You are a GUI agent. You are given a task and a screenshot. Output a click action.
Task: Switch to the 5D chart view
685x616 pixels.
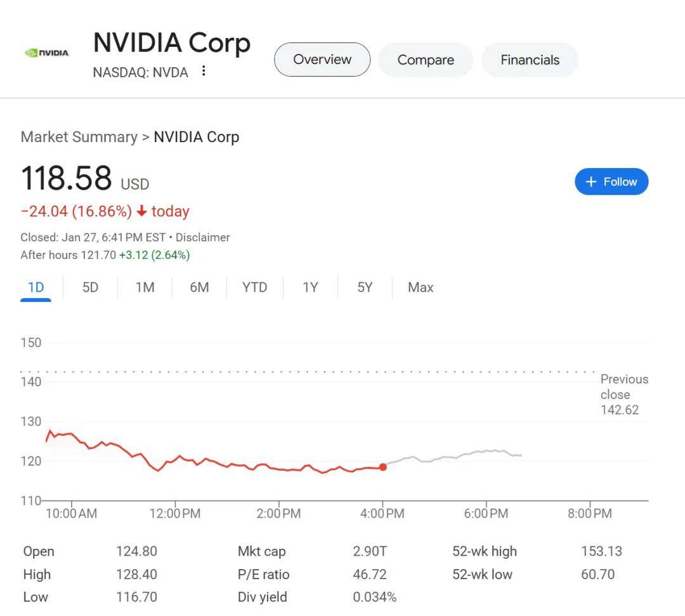pyautogui.click(x=90, y=287)
